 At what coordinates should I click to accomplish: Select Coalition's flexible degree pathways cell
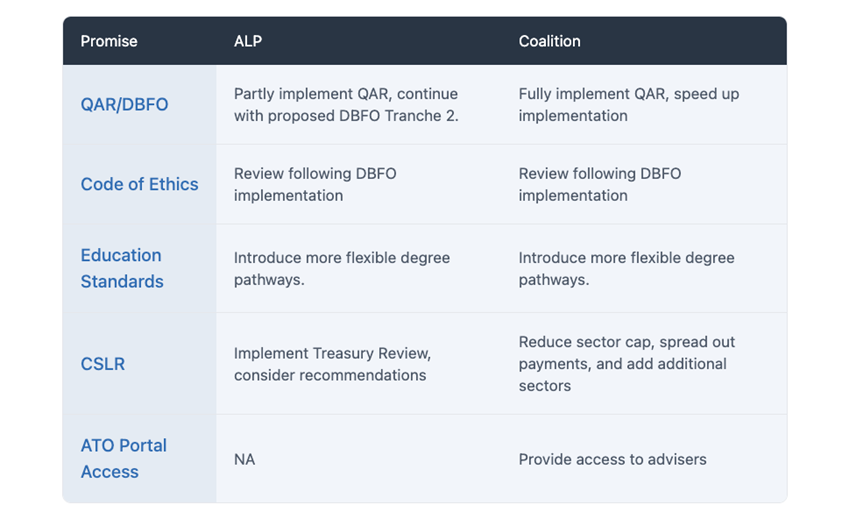tap(644, 269)
